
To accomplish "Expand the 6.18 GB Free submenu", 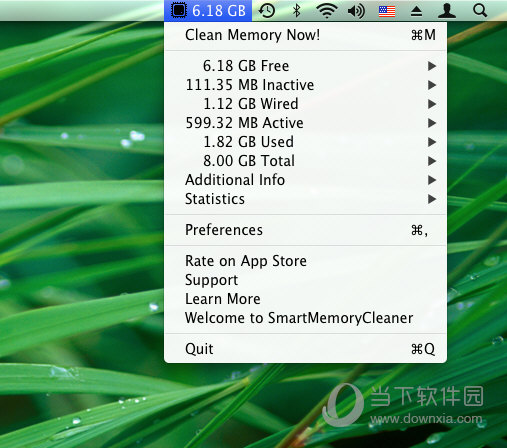I will coord(305,66).
